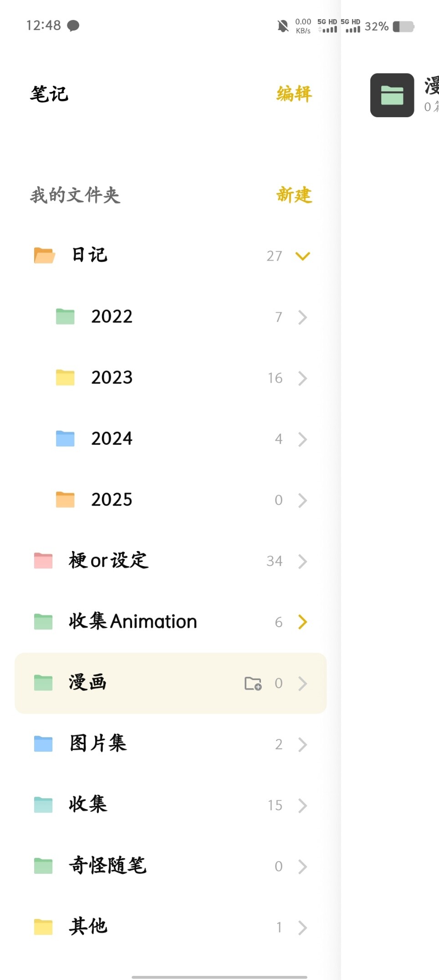Tap the add subfolder icon on 漫画
The width and height of the screenshot is (439, 980).
[253, 683]
